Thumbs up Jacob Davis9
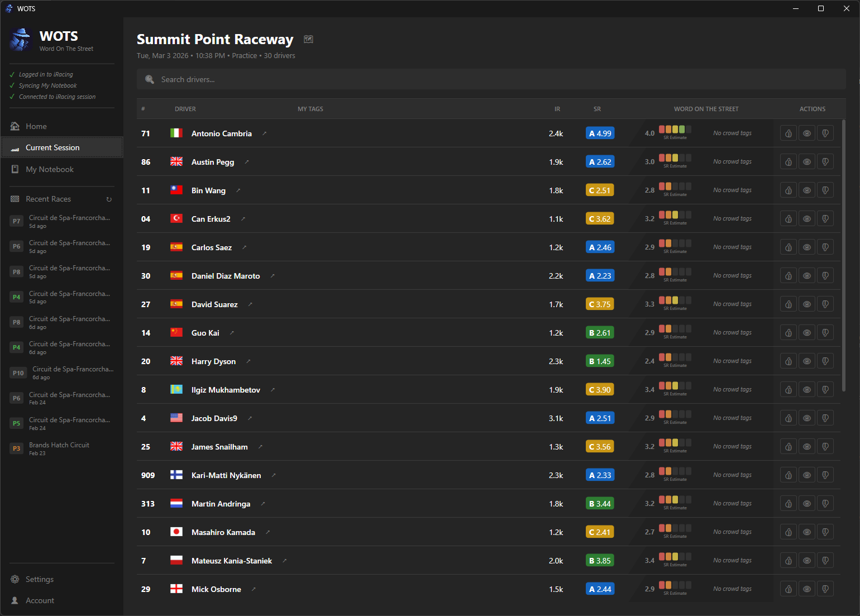The width and height of the screenshot is (860, 616). coord(788,418)
